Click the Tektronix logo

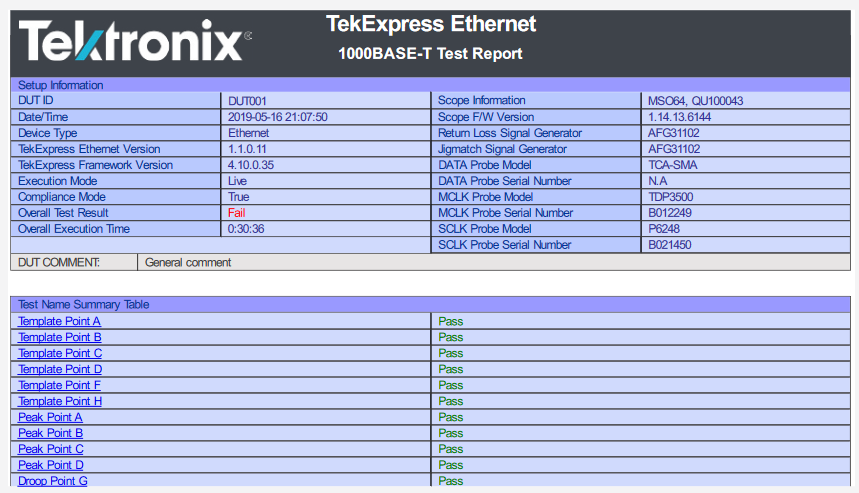pos(133,42)
